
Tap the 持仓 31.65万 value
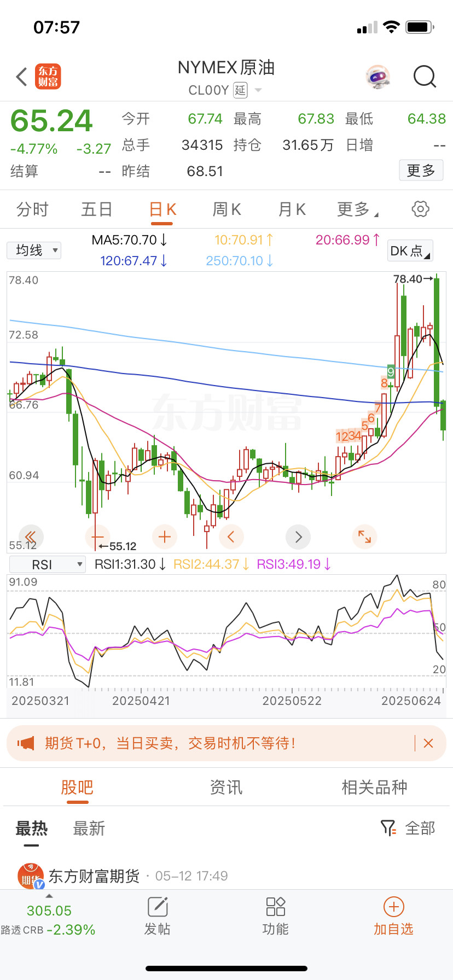point(308,145)
